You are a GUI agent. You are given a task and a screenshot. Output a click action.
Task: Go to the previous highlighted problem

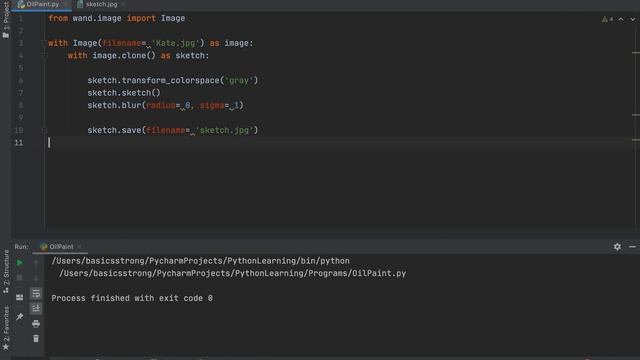[621, 19]
